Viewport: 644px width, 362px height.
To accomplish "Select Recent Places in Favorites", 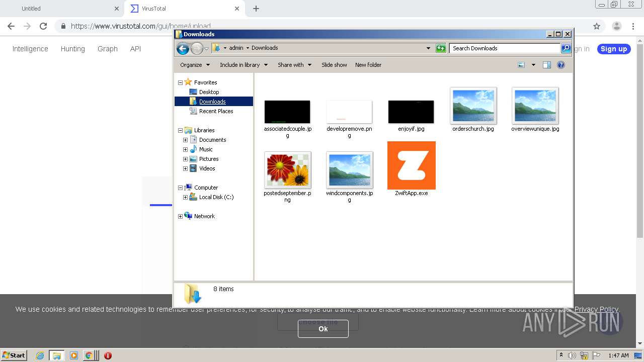I will coord(216,111).
